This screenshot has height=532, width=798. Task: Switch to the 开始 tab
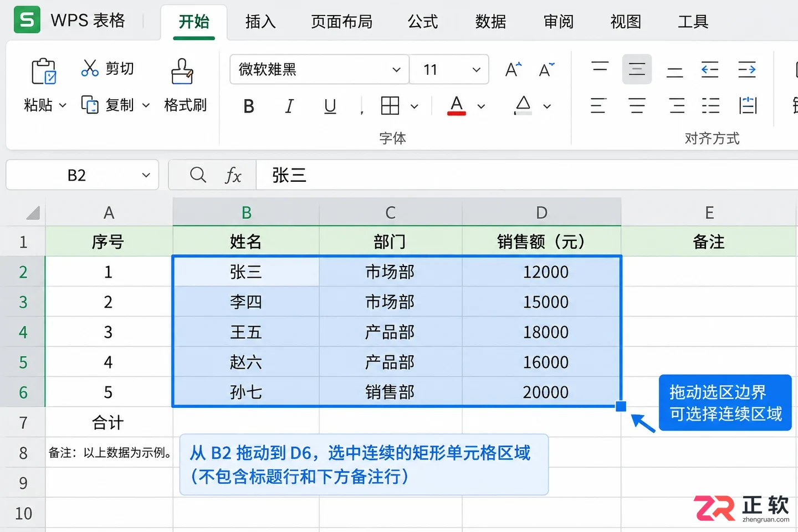click(194, 22)
